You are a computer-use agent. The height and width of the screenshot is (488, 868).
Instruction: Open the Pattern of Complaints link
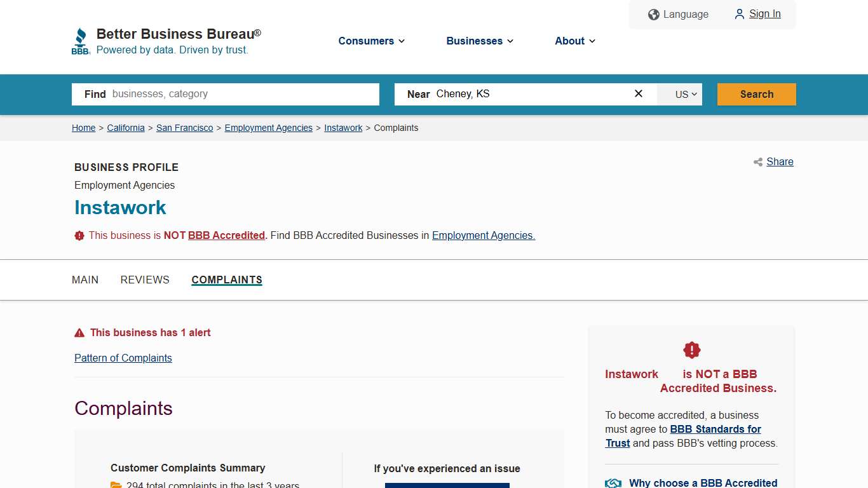click(x=123, y=358)
